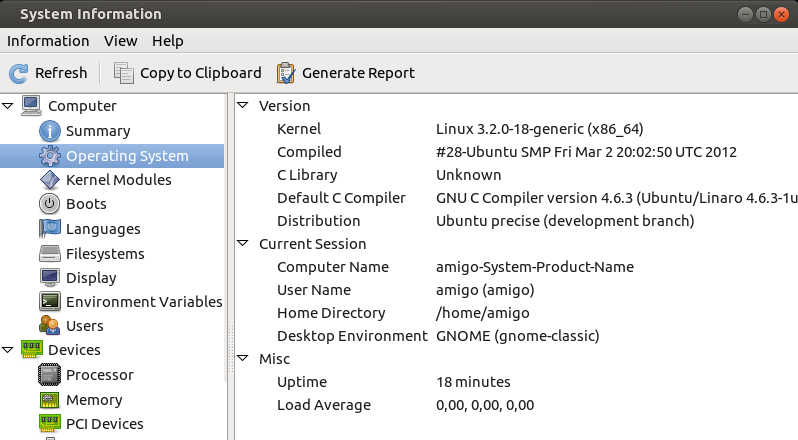Click the Filesystems drive icon
This screenshot has height=440, width=798.
click(49, 253)
